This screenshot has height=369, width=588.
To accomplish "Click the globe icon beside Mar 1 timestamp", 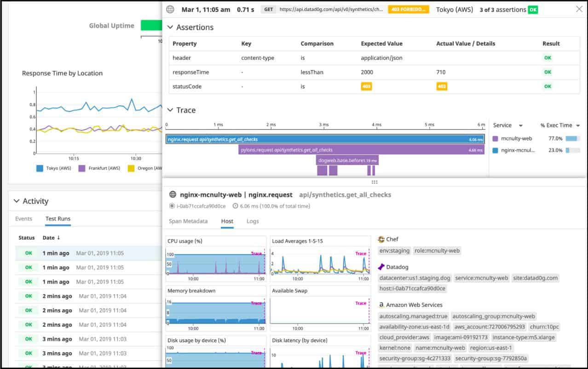I will coord(171,9).
